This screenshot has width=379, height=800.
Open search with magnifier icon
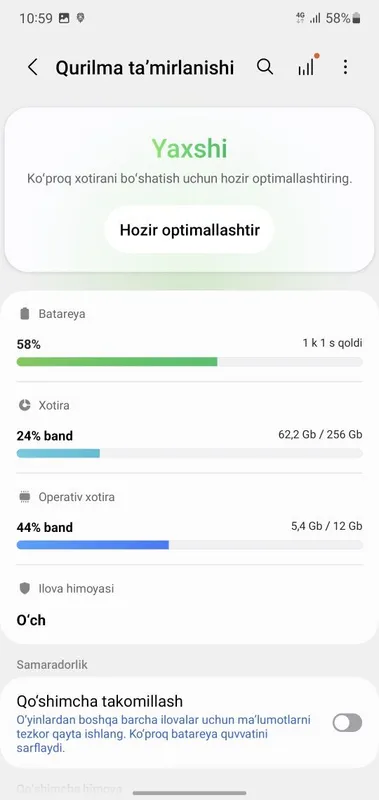tap(265, 67)
